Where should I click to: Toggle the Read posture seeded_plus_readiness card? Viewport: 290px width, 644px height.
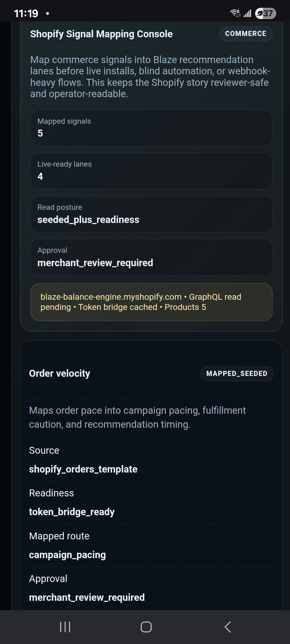(151, 214)
